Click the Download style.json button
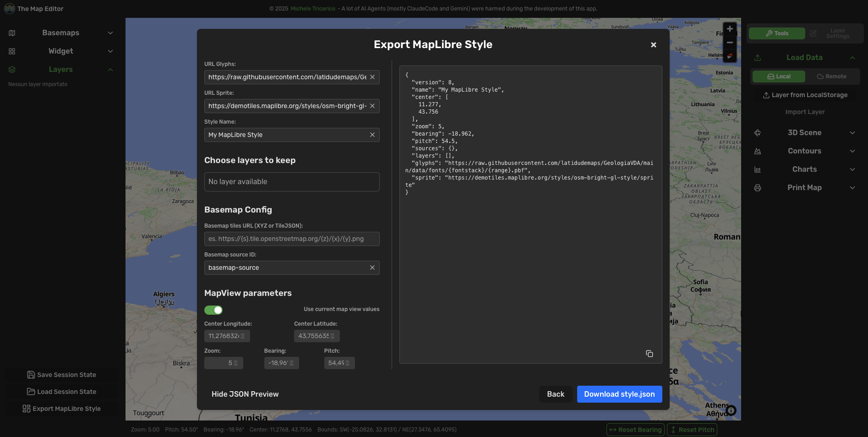 tap(619, 394)
